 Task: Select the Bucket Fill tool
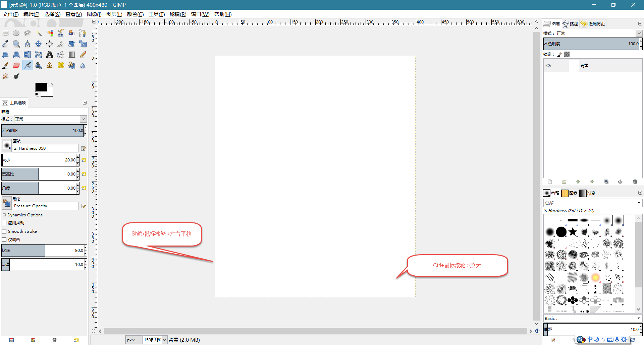pos(61,55)
